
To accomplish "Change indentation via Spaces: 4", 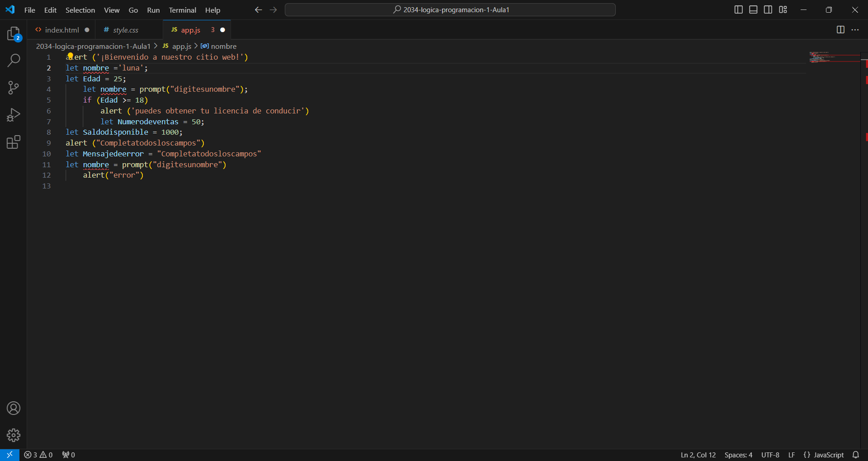I will coord(738,455).
